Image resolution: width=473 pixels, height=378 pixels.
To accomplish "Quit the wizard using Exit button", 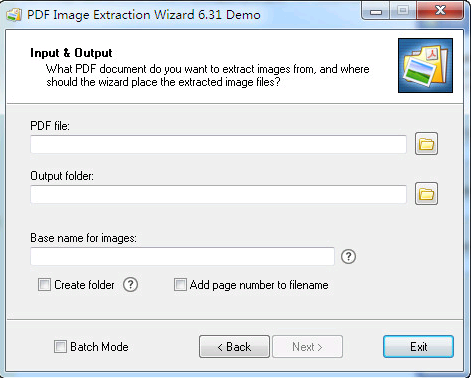I will pyautogui.click(x=418, y=347).
